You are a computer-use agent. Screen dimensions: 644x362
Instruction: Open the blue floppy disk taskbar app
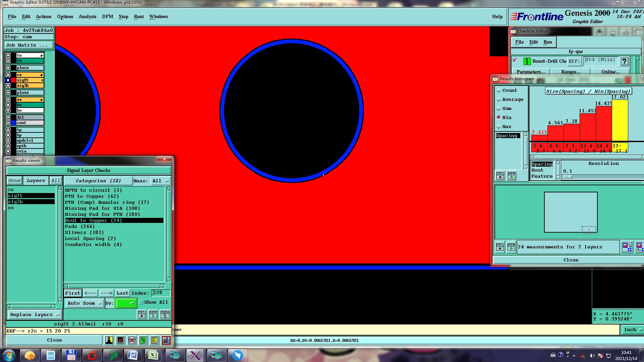click(71, 355)
